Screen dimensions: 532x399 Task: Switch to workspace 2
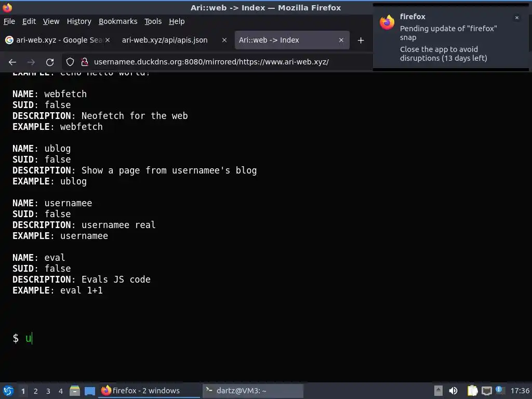pyautogui.click(x=36, y=391)
